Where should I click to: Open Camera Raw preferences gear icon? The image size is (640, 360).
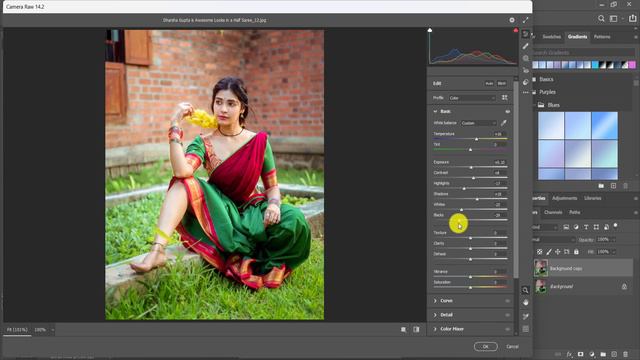click(x=512, y=20)
